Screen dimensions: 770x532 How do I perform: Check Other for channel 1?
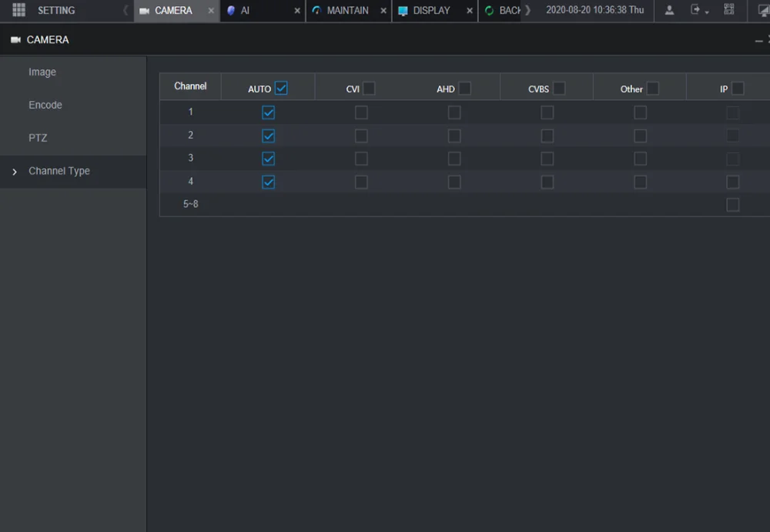coord(641,112)
